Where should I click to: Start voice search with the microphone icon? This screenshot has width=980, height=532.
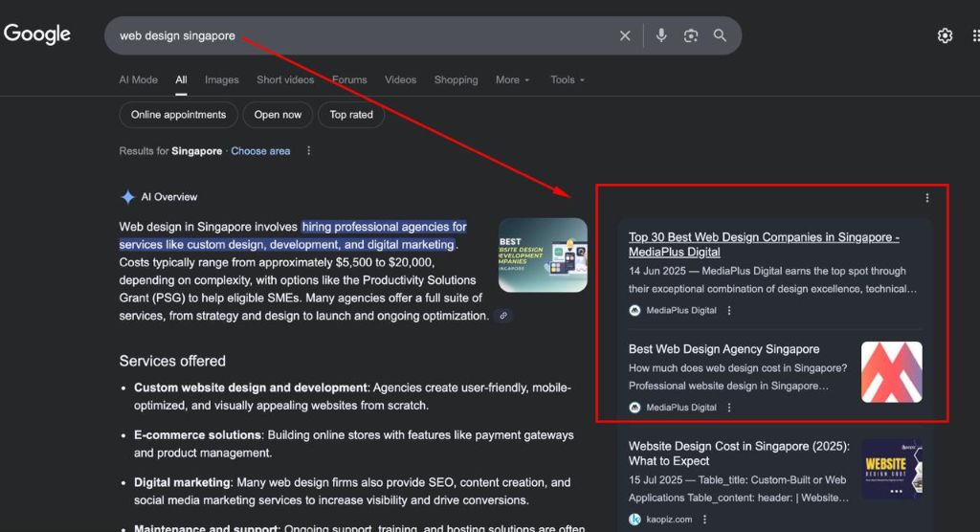pyautogui.click(x=660, y=35)
